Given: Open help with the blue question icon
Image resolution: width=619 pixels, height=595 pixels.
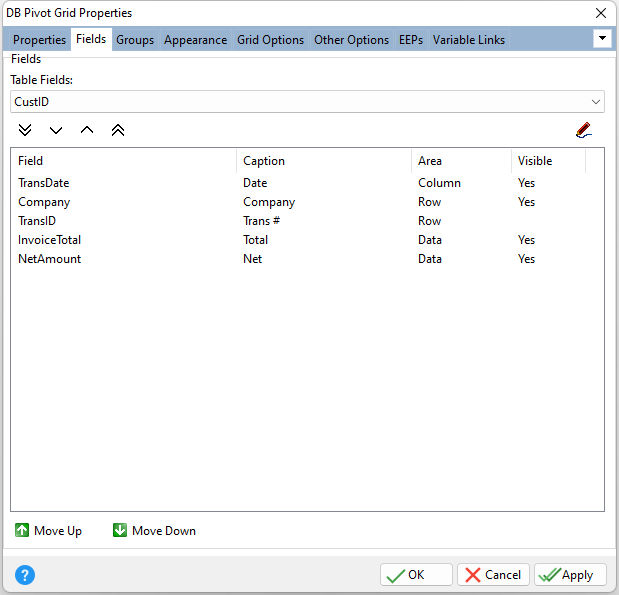Looking at the screenshot, I should [24, 575].
